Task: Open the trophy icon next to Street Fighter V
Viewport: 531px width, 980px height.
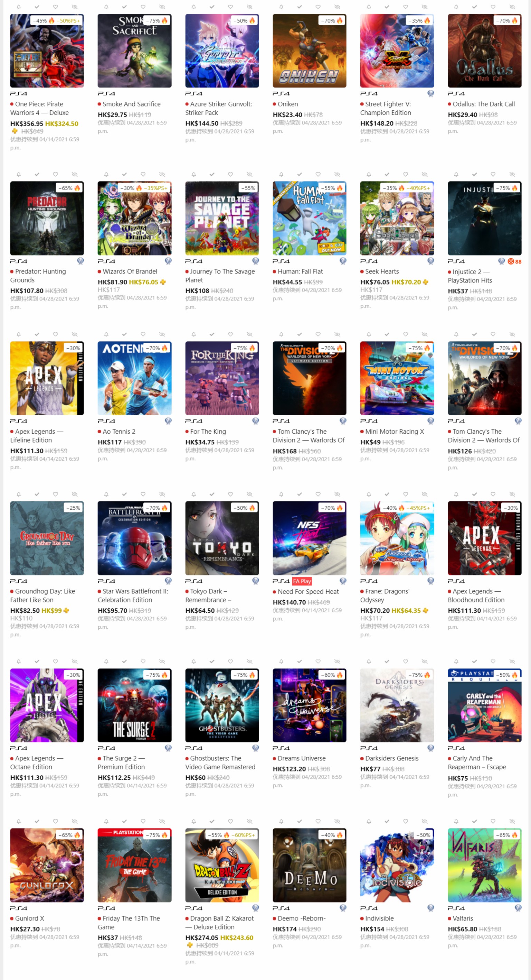Action: (x=430, y=94)
